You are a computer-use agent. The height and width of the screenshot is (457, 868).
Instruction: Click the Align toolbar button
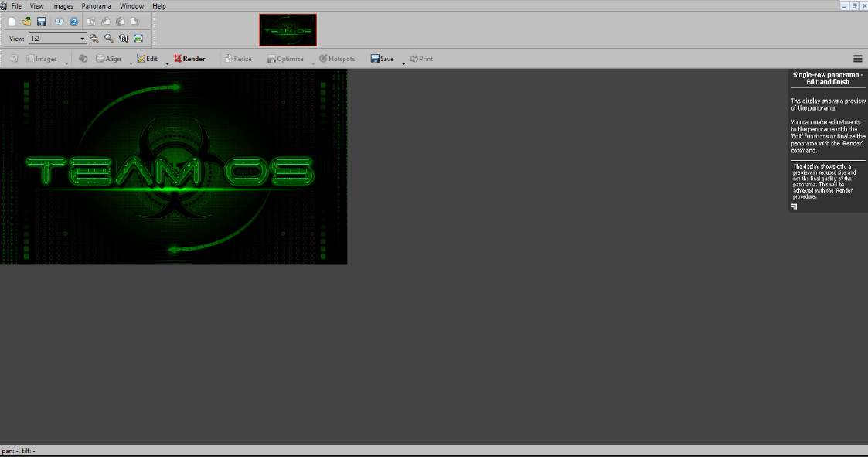click(x=108, y=59)
